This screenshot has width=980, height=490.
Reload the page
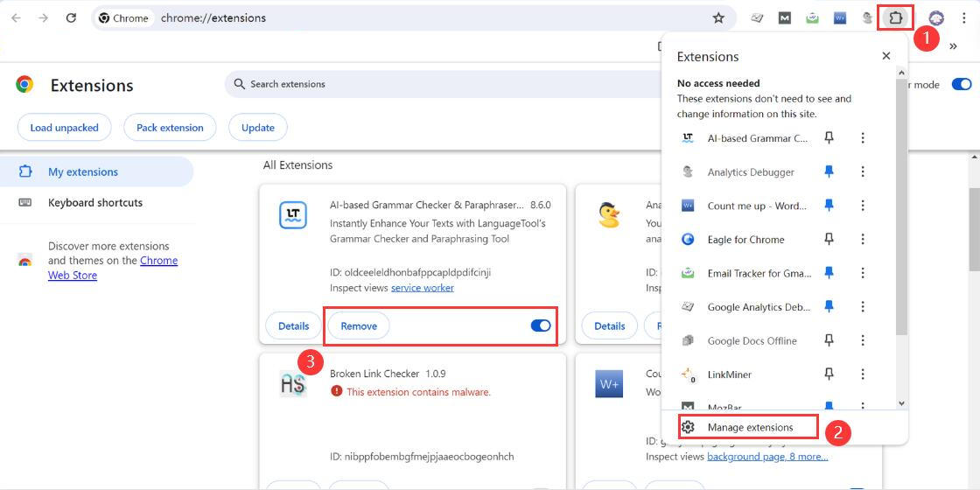[71, 18]
